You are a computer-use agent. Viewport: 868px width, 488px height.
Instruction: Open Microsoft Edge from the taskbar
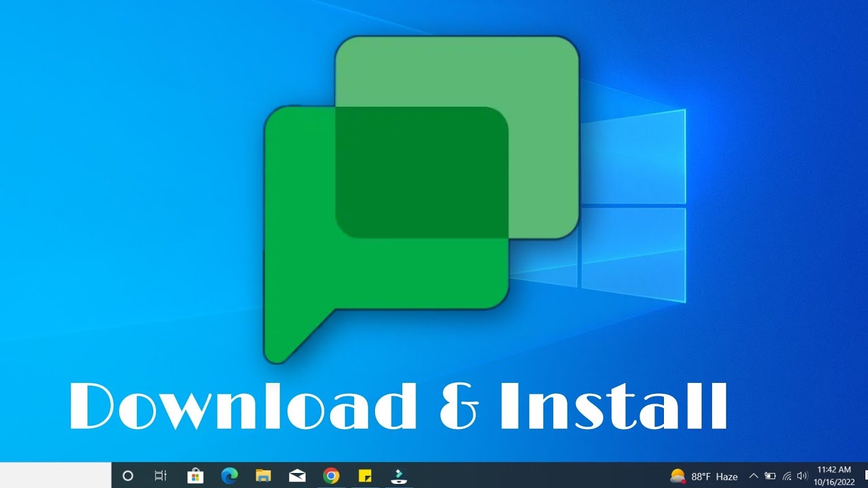point(229,476)
